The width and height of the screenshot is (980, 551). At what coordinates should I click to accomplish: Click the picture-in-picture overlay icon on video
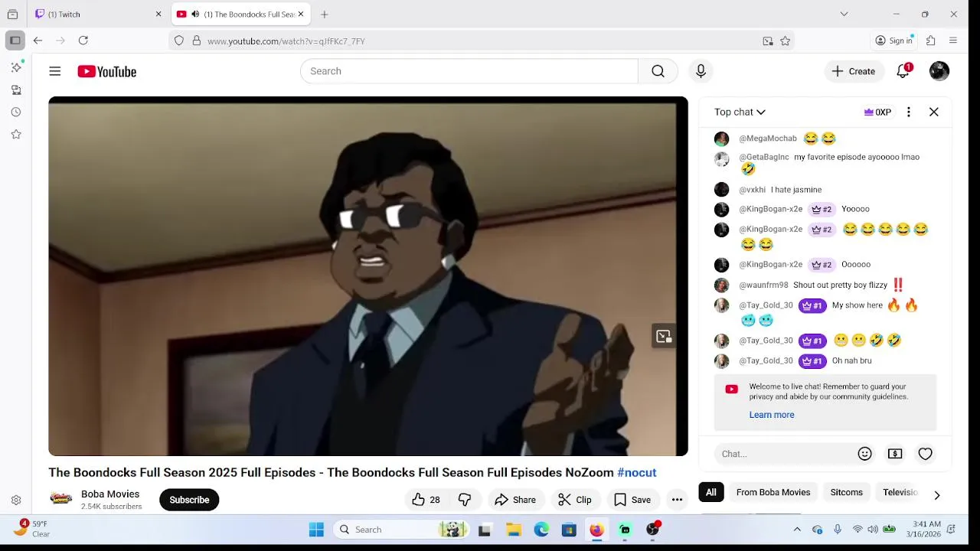pyautogui.click(x=664, y=336)
